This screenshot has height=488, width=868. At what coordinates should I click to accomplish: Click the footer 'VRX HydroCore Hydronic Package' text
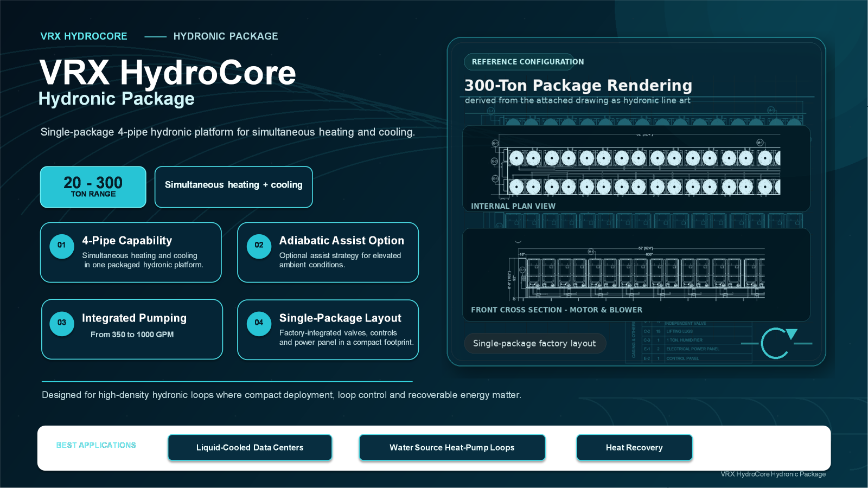tap(773, 474)
